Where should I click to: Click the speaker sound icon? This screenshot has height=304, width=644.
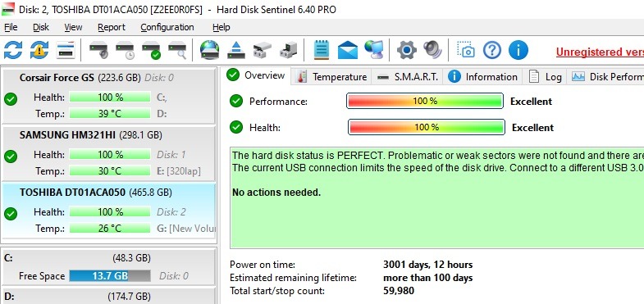pos(433,50)
